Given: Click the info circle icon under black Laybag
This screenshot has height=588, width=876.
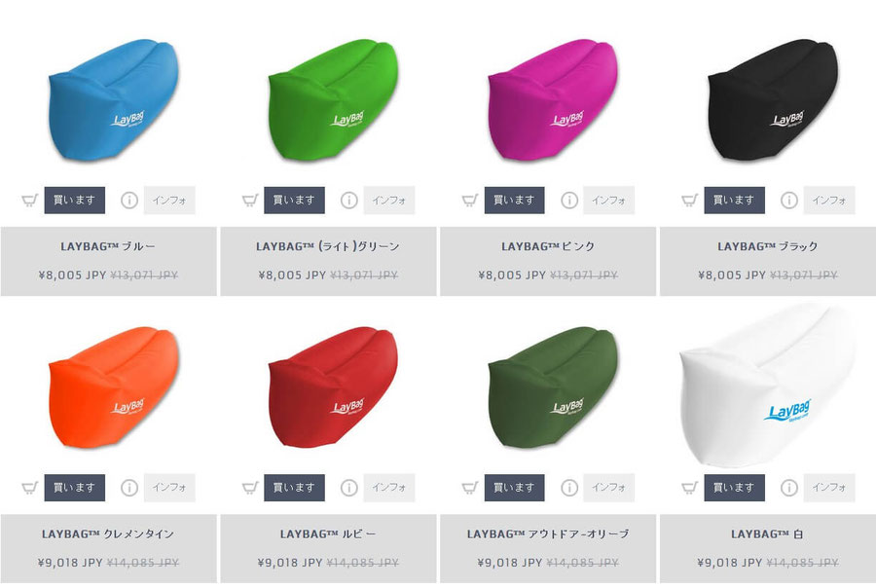Looking at the screenshot, I should click(x=788, y=201).
